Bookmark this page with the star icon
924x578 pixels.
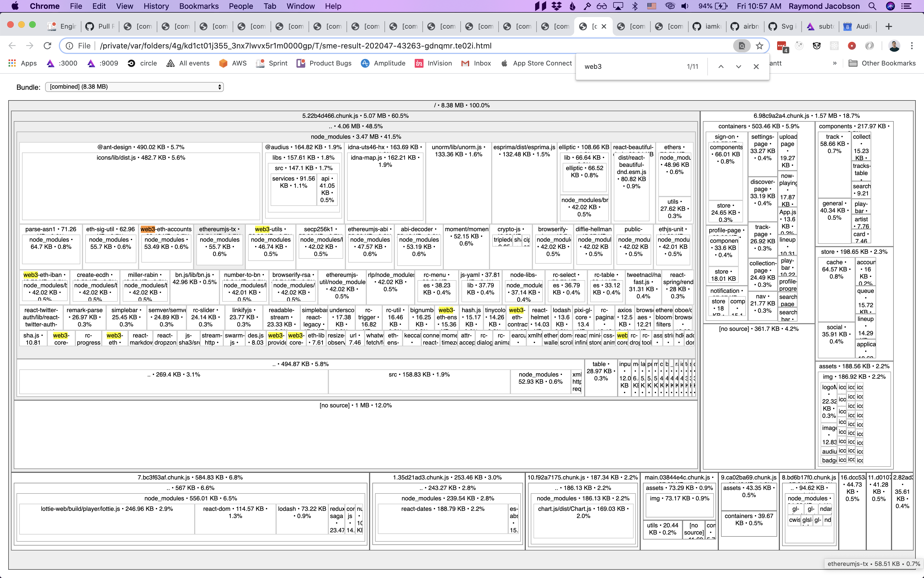(x=760, y=46)
